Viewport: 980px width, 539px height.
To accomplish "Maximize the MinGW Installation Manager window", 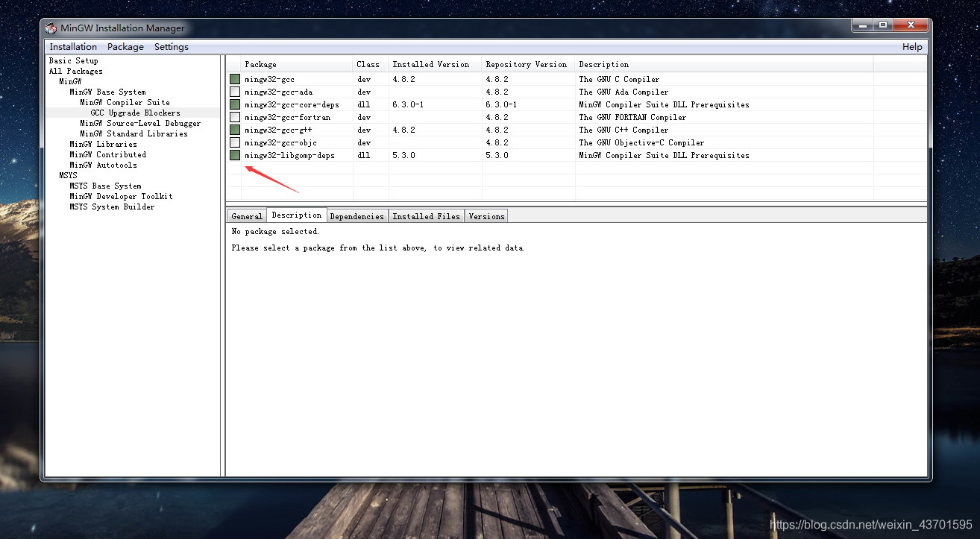I will 882,25.
